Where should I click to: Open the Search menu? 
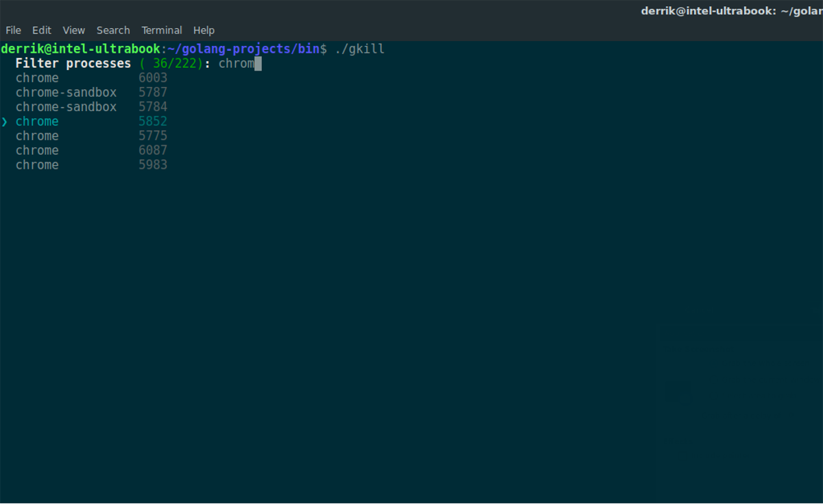click(x=113, y=30)
